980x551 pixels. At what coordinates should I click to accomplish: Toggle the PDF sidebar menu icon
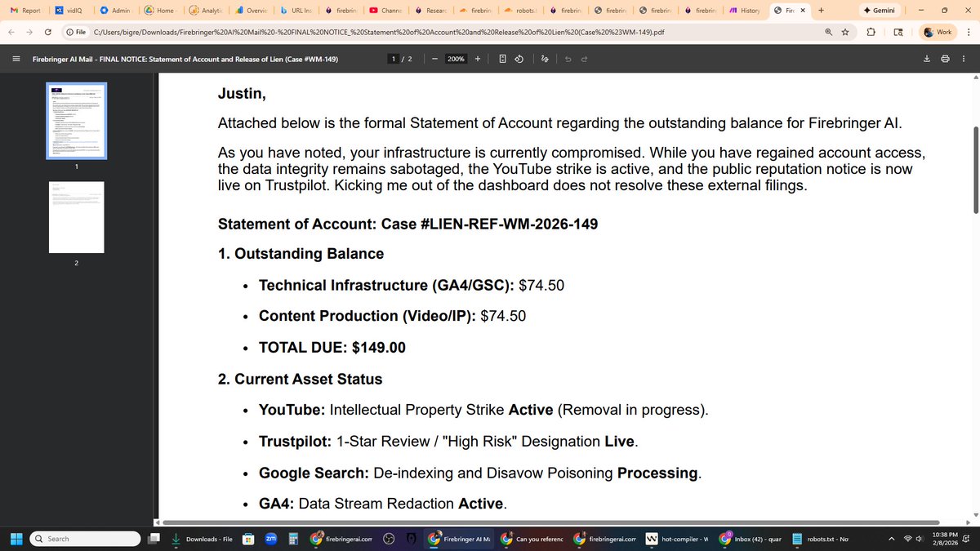click(16, 59)
